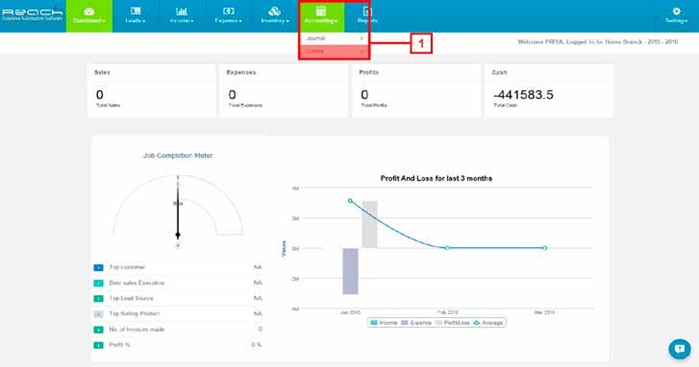Click the Expense money icon
This screenshot has height=367, width=699.
pos(228,11)
